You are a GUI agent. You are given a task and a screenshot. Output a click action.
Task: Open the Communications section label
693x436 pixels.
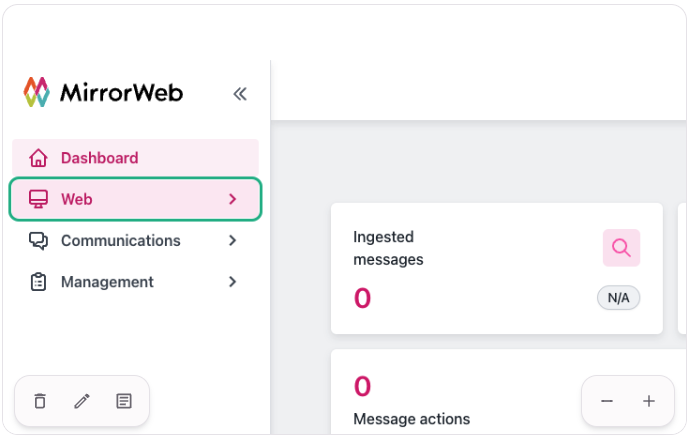point(121,241)
